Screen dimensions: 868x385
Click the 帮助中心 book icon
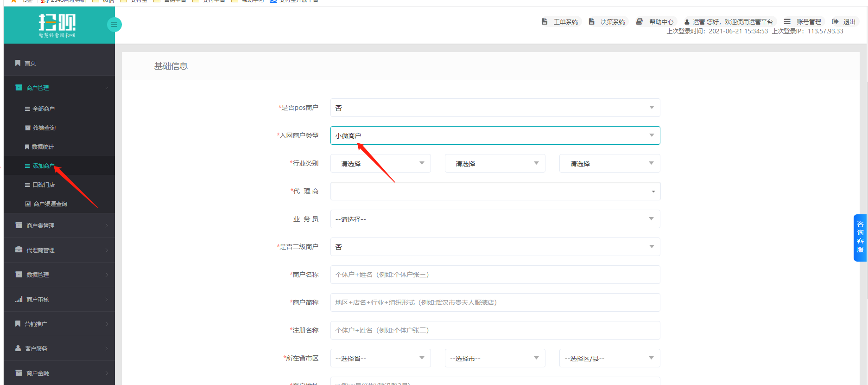640,22
